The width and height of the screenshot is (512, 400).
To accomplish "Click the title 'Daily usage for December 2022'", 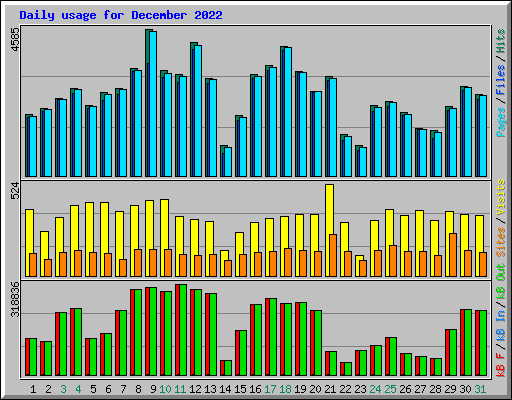I will pos(121,15).
